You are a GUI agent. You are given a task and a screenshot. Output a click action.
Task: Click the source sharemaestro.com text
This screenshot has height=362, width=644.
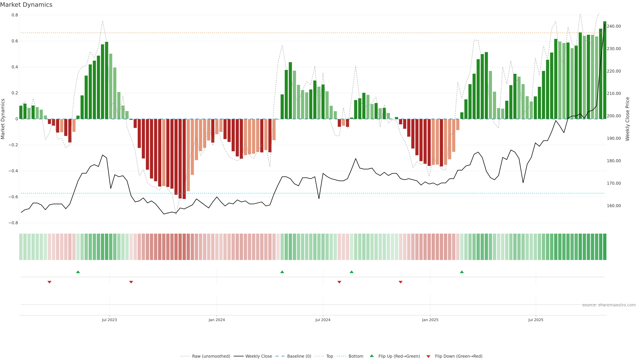pyautogui.click(x=609, y=305)
